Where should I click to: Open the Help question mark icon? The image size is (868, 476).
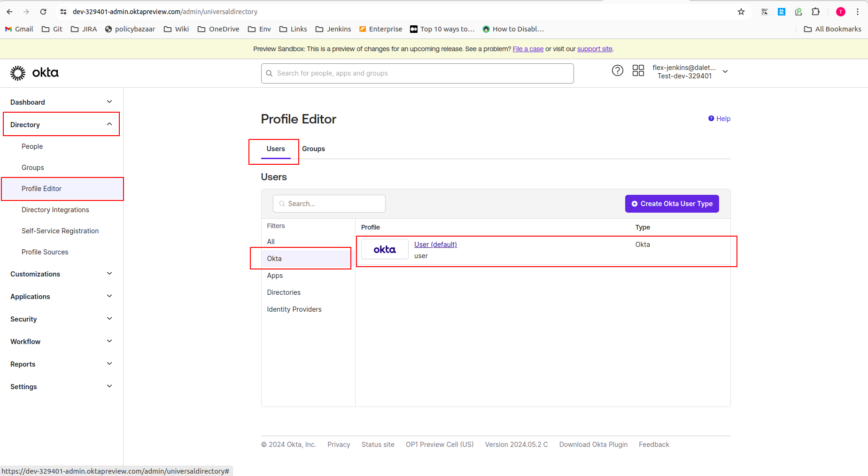coord(617,70)
